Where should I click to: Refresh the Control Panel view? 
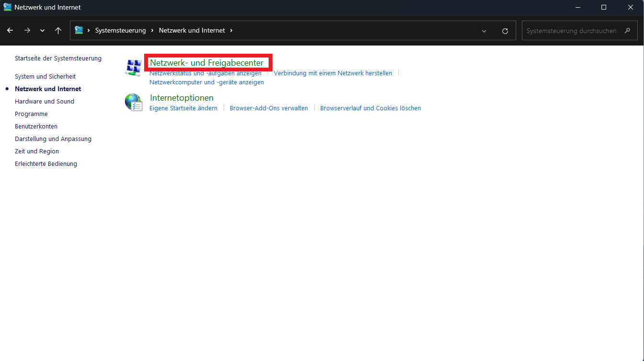pos(505,31)
